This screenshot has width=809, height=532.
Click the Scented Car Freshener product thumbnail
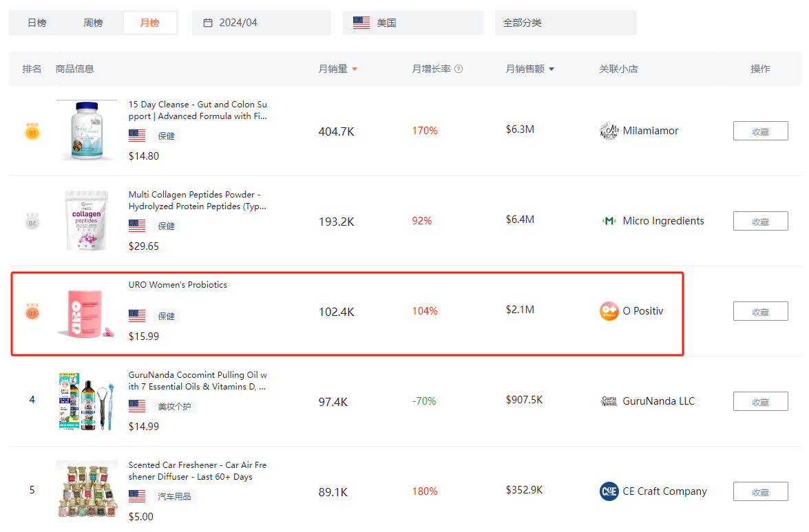(x=87, y=491)
